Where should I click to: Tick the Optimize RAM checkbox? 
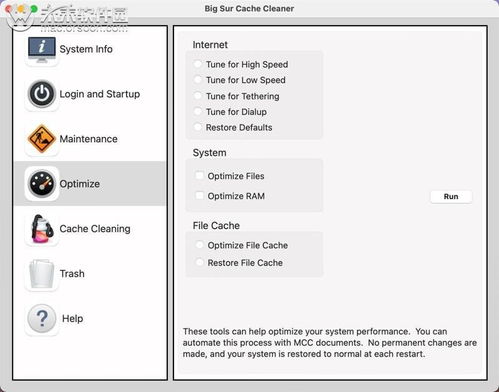point(199,195)
